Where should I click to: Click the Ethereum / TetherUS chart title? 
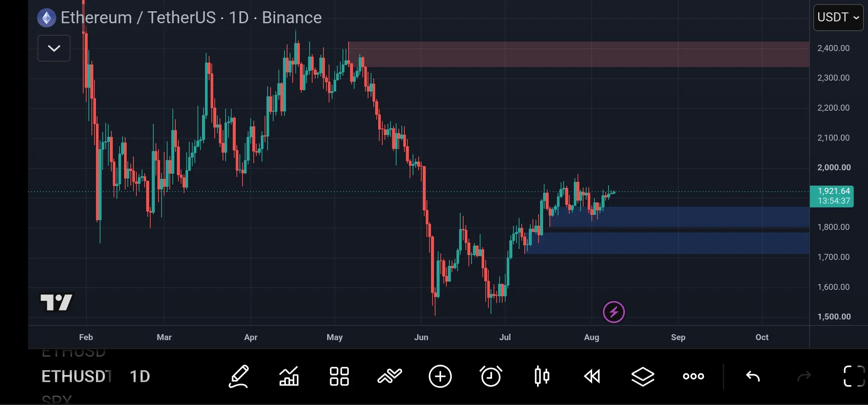[x=191, y=18]
